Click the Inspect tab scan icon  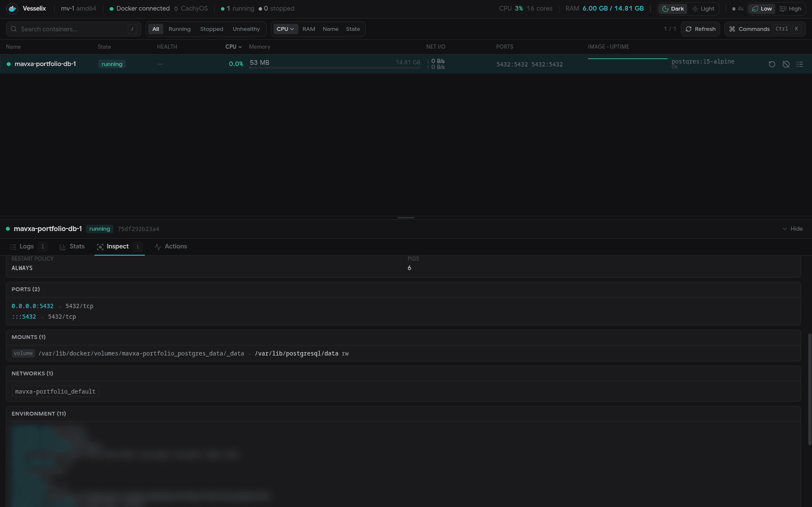(100, 247)
